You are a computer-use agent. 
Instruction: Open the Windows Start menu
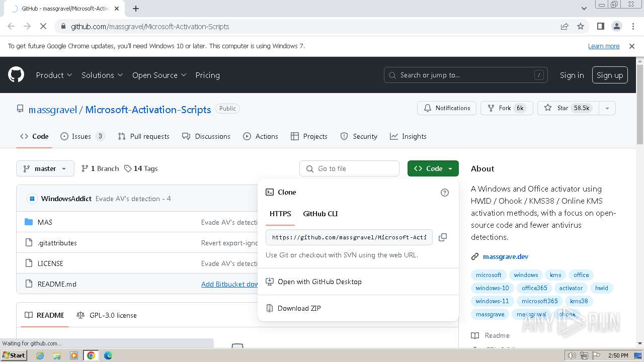[14, 355]
